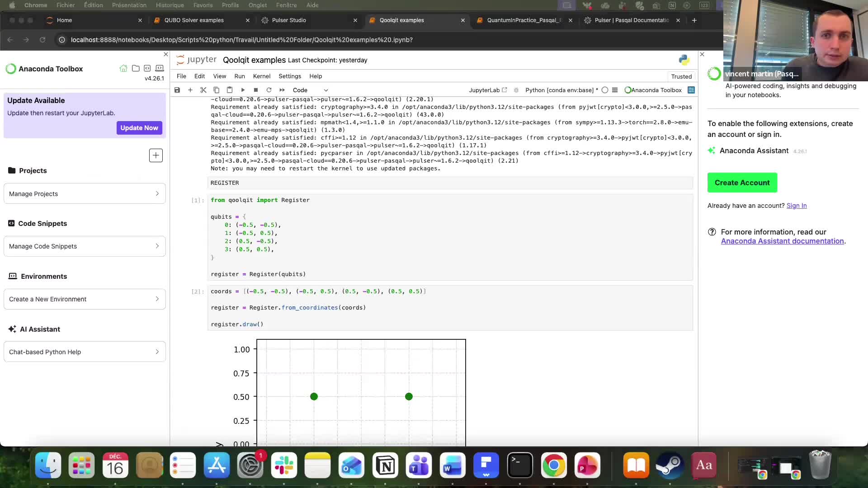Cut the selected cell with scissors icon
Viewport: 868px width, 488px height.
click(203, 90)
